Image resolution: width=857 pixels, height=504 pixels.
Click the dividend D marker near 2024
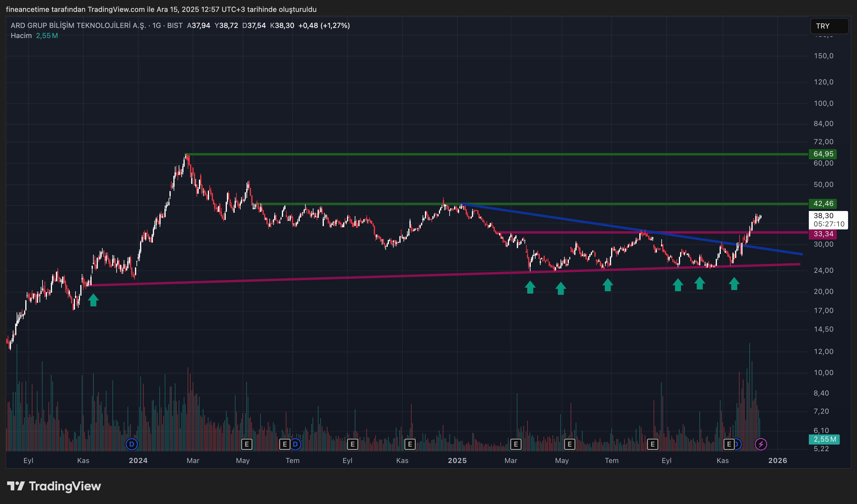132,444
